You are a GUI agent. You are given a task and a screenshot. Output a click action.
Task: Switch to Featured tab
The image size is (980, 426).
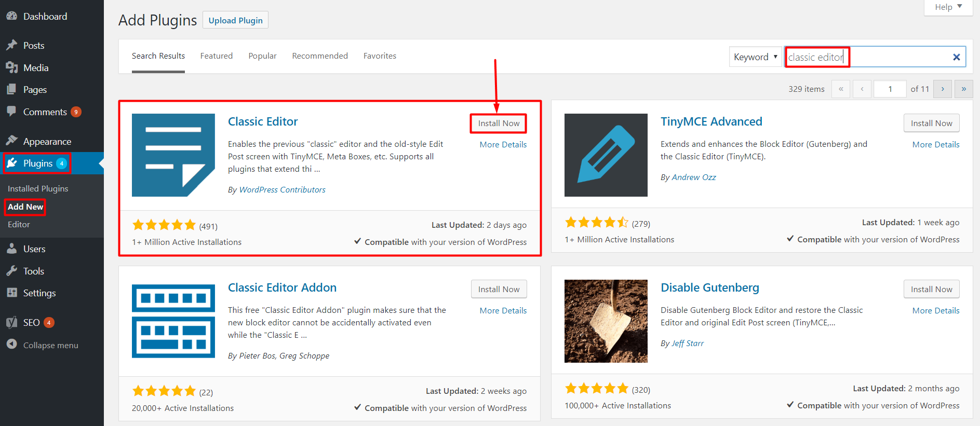pos(217,56)
